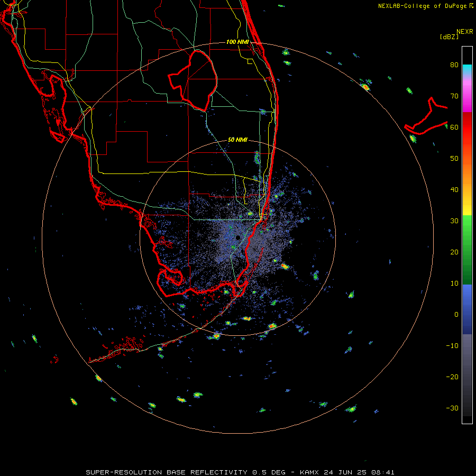This screenshot has width=476, height=476.
Task: Click the bright green band of the color bar
Action: 467,225
